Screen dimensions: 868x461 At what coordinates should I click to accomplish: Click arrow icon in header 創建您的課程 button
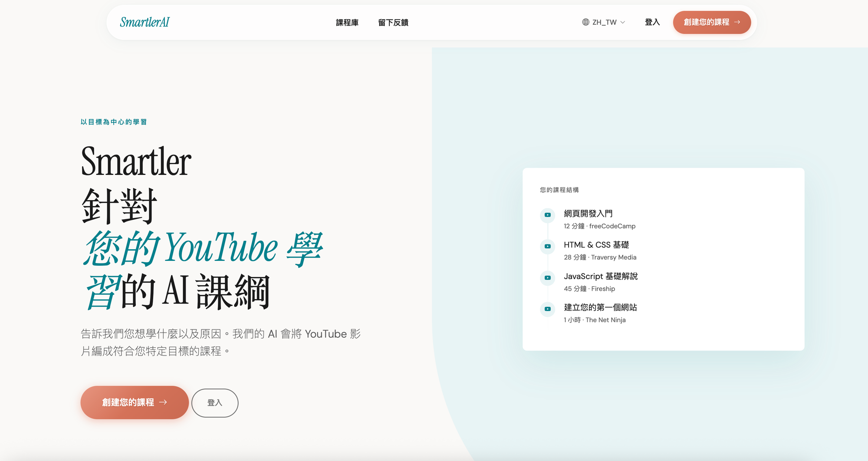(x=737, y=22)
